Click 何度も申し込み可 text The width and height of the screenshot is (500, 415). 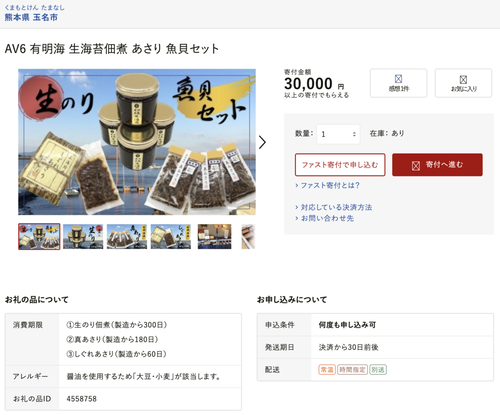tap(347, 325)
